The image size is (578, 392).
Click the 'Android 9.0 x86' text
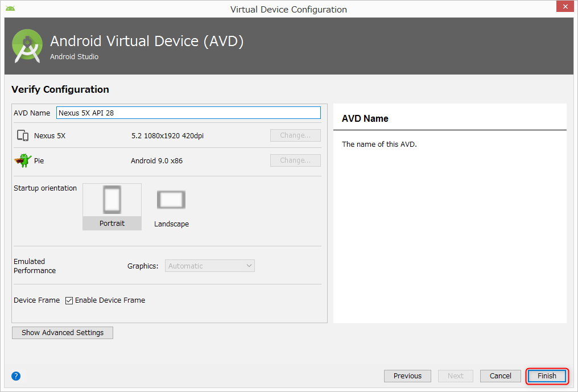(x=156, y=161)
